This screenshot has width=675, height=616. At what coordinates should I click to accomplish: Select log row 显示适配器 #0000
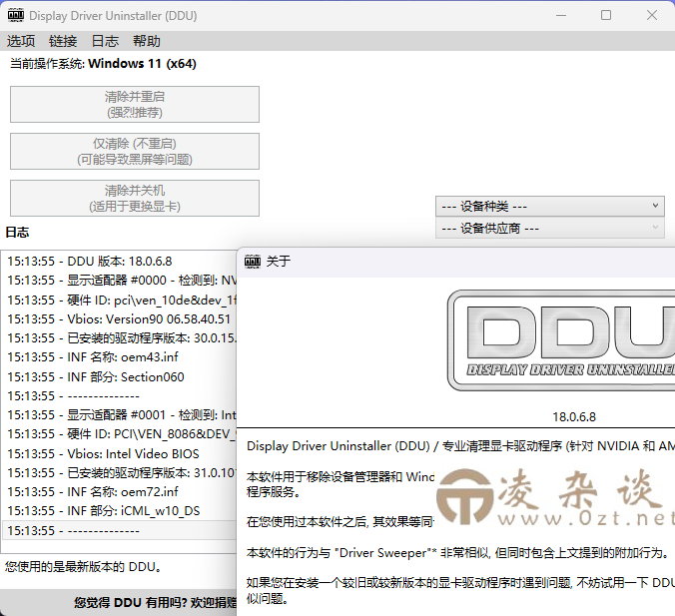[x=119, y=281]
